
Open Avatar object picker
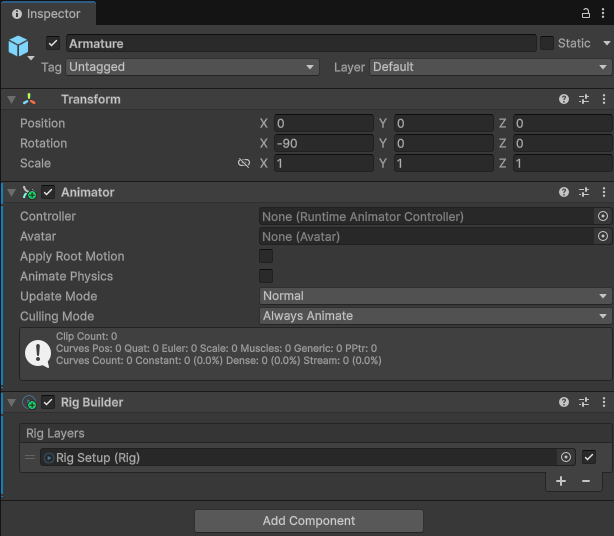click(603, 236)
